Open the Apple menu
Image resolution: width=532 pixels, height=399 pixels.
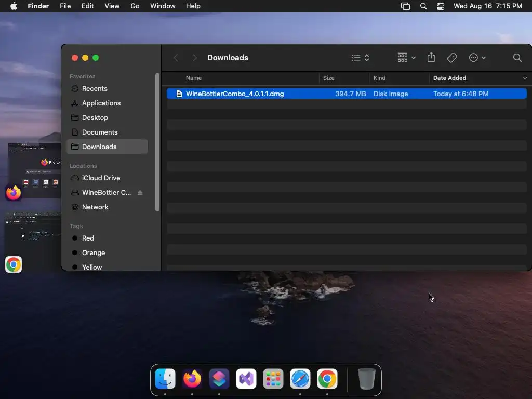point(14,6)
